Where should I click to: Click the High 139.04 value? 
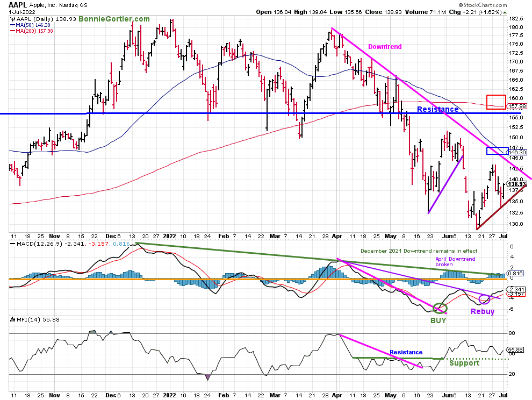[310, 12]
